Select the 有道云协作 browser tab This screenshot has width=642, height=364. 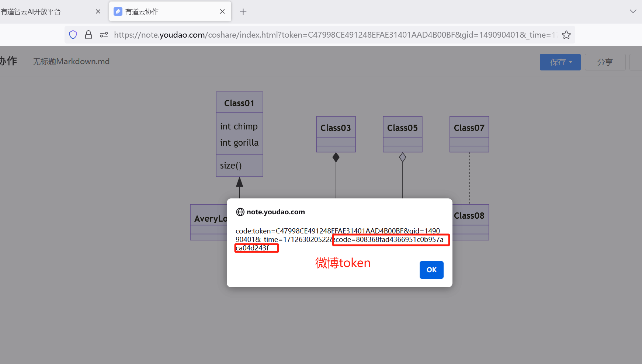(170, 12)
